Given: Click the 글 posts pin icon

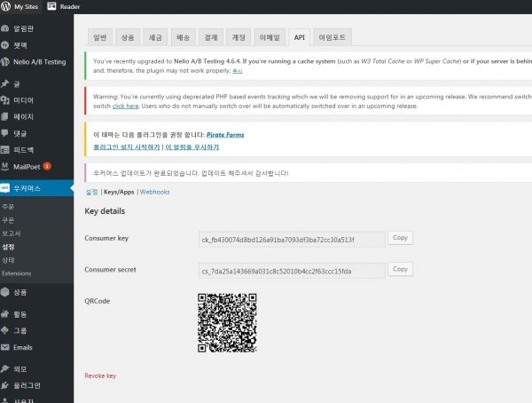Looking at the screenshot, I should (4, 83).
